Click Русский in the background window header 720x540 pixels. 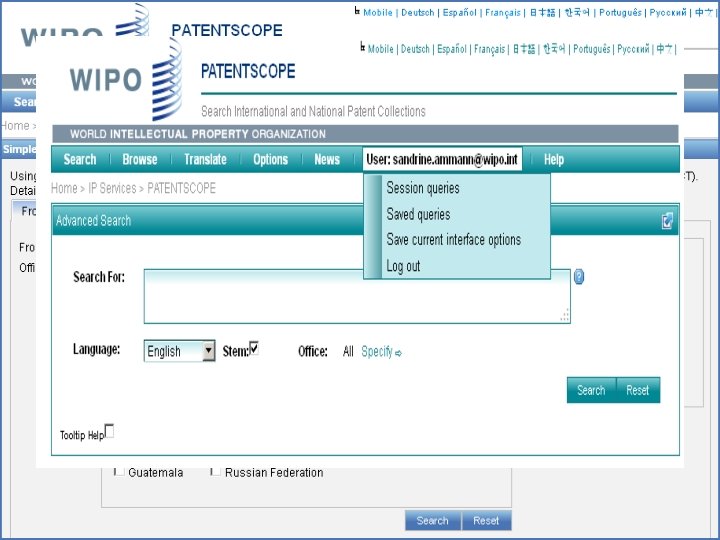pos(668,12)
